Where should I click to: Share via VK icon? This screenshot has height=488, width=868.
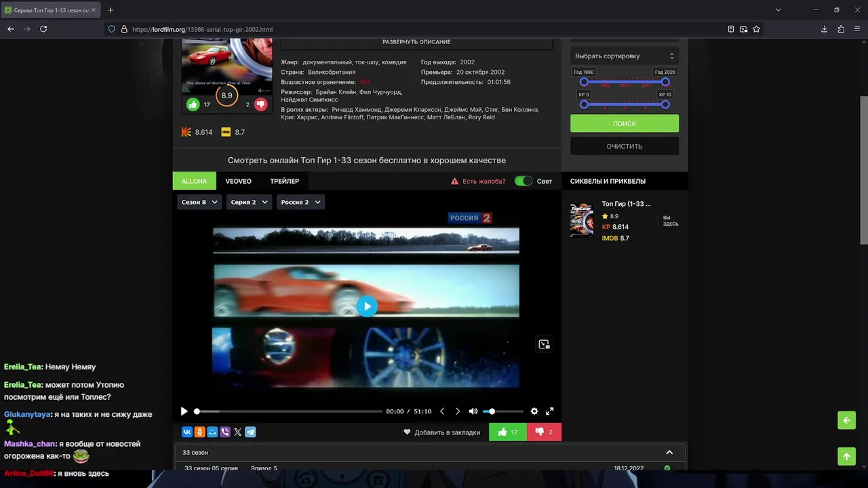[187, 432]
